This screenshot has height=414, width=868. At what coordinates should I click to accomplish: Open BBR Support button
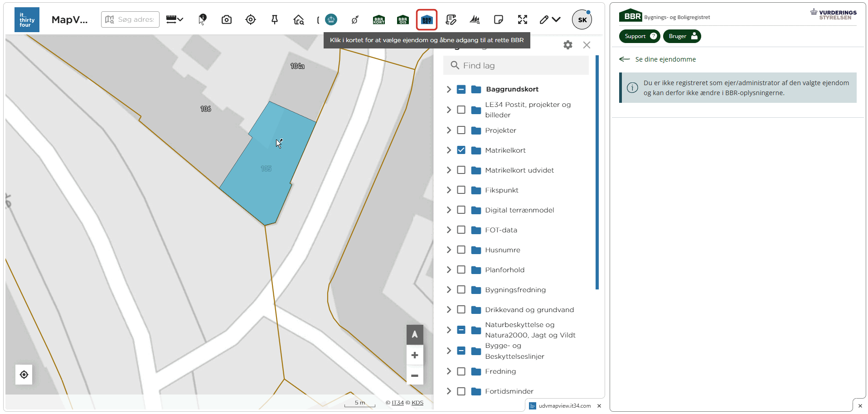(x=640, y=36)
